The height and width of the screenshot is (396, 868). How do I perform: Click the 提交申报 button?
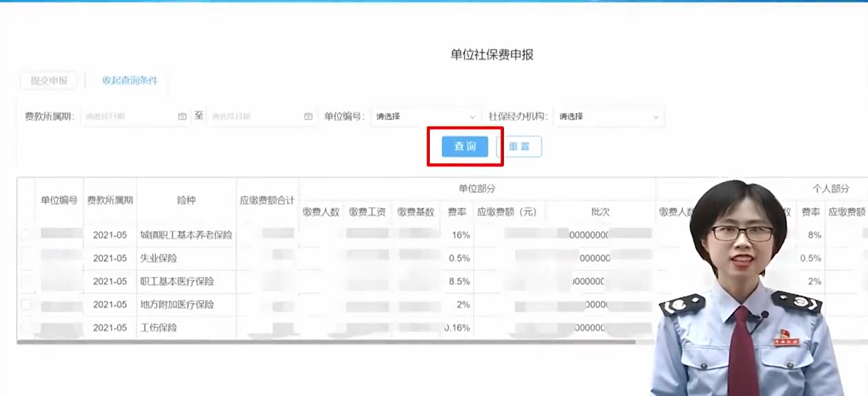49,81
